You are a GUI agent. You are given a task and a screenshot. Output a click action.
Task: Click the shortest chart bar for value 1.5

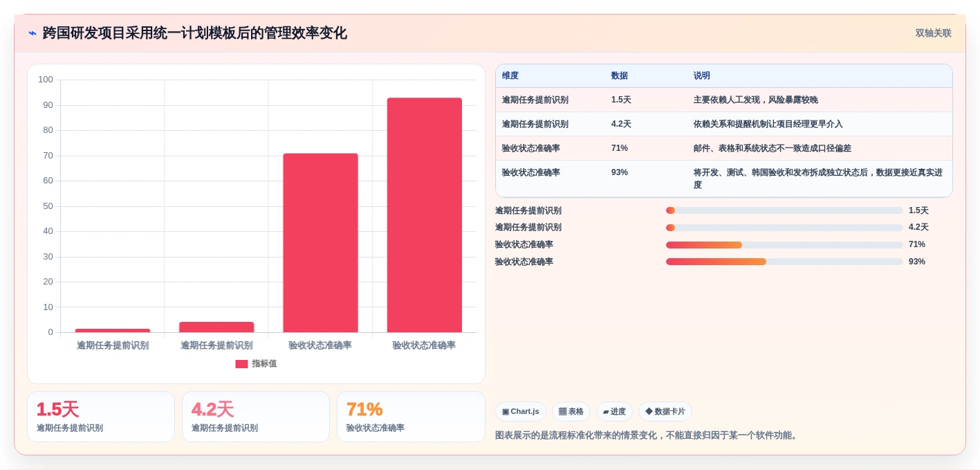click(113, 331)
